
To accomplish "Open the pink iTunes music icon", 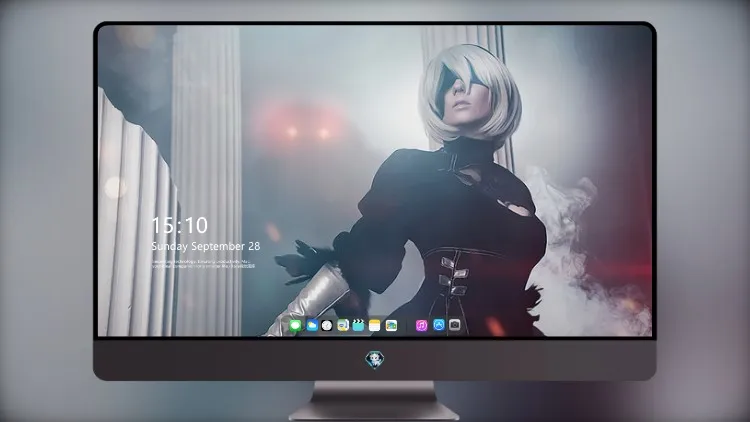I will [x=421, y=326].
